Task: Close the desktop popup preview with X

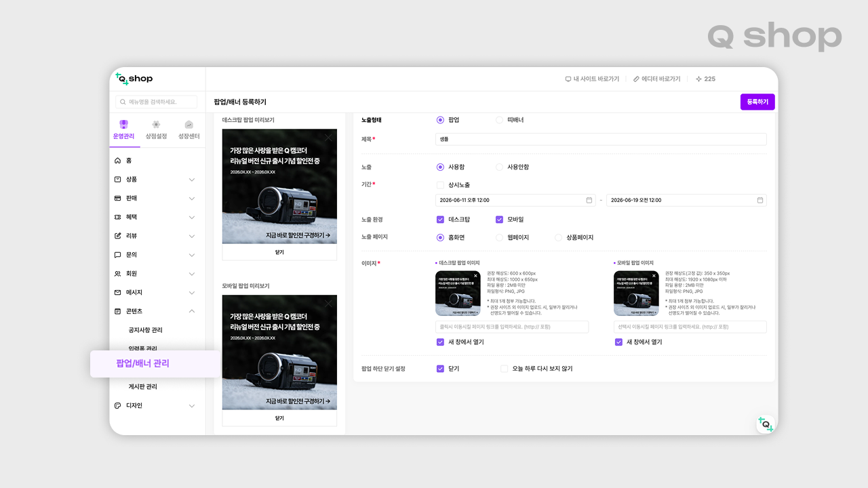Action: tap(328, 138)
